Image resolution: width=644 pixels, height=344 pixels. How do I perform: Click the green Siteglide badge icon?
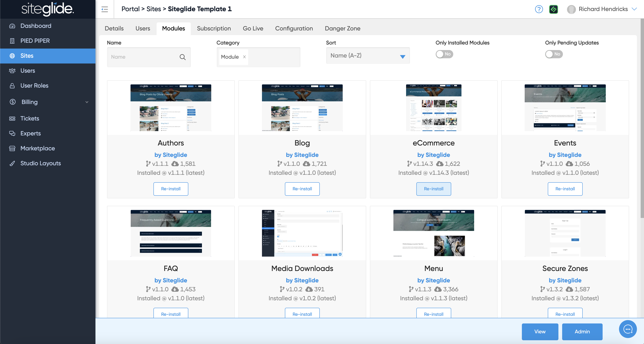[553, 9]
